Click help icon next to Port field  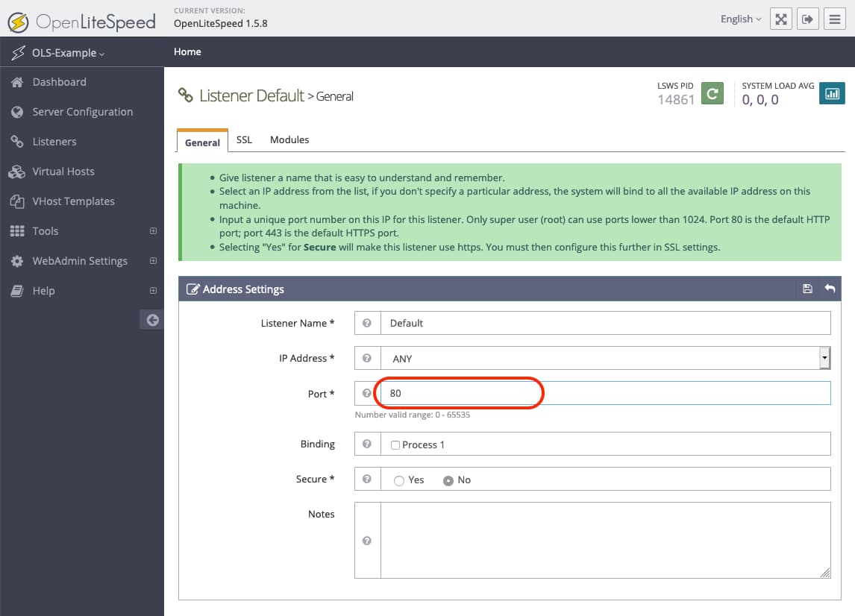pos(367,393)
